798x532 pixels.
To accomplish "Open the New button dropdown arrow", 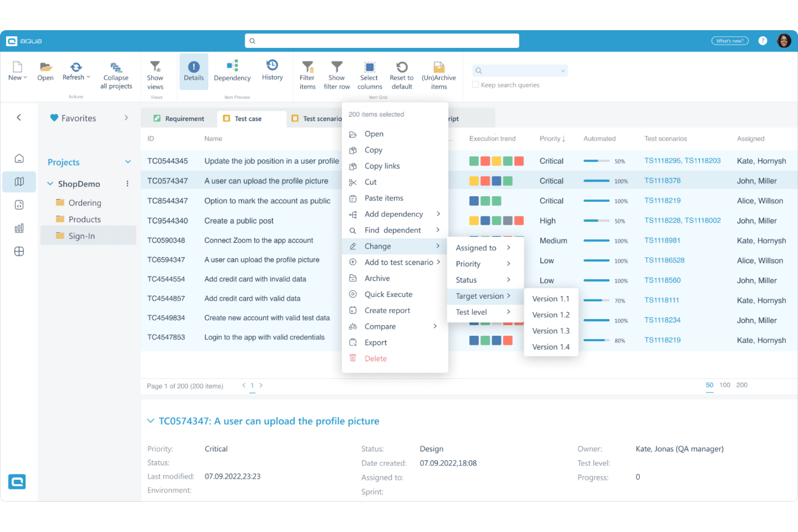I will [25, 78].
